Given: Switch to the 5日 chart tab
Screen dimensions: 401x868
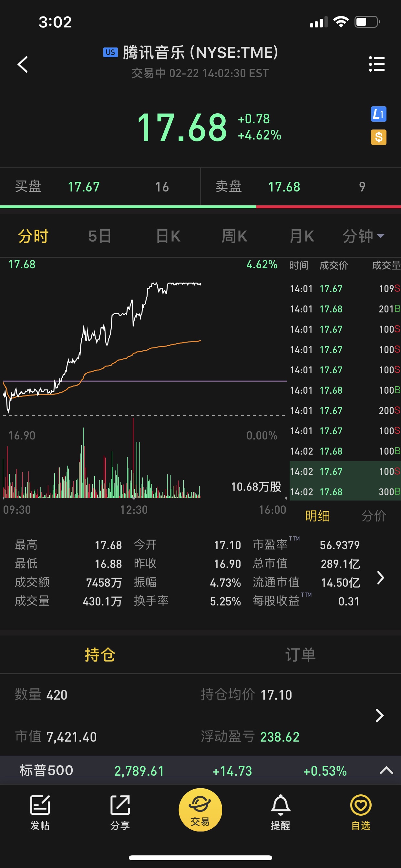Looking at the screenshot, I should [100, 236].
